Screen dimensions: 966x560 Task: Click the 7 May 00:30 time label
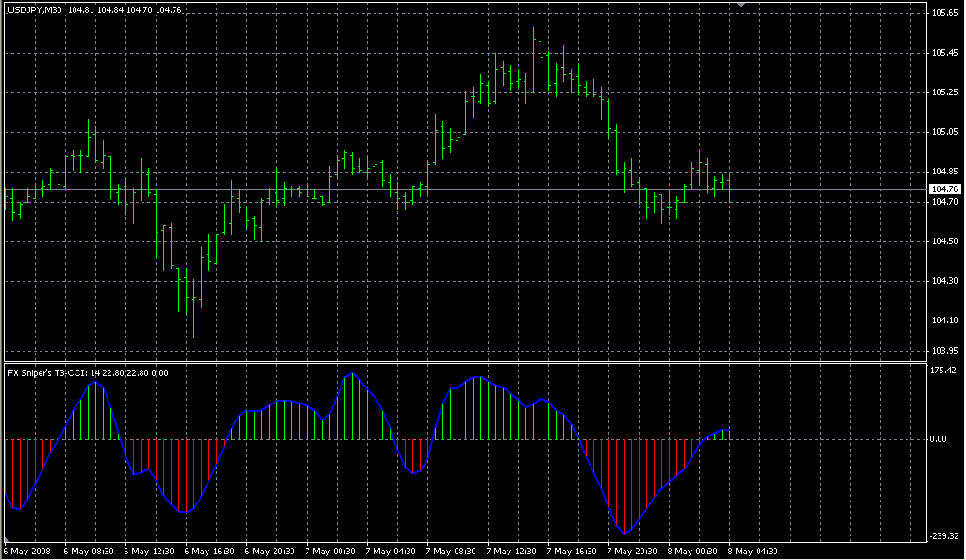[x=330, y=551]
